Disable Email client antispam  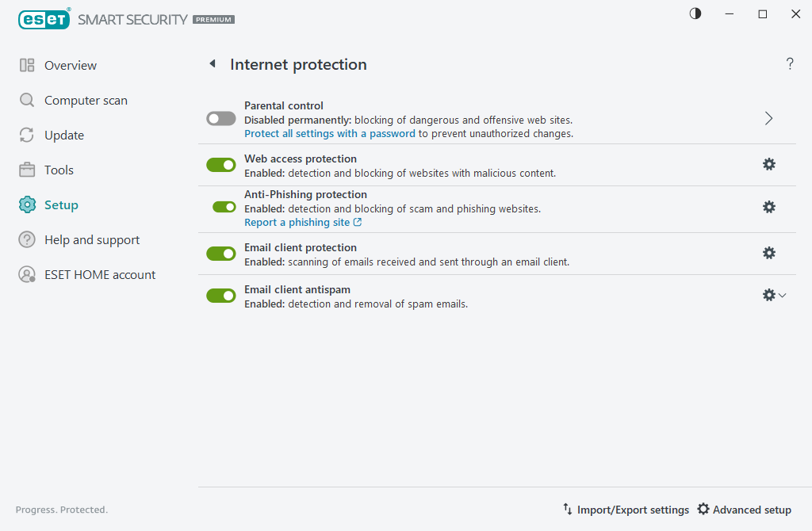[x=220, y=295]
